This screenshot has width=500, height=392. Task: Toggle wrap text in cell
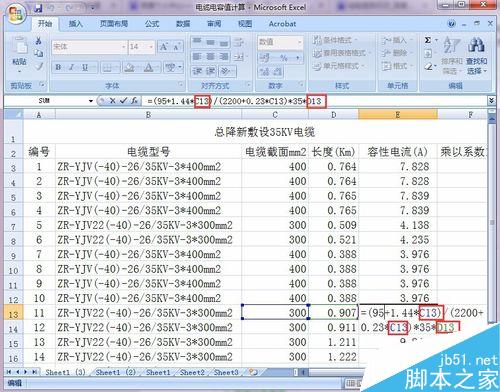(239, 42)
